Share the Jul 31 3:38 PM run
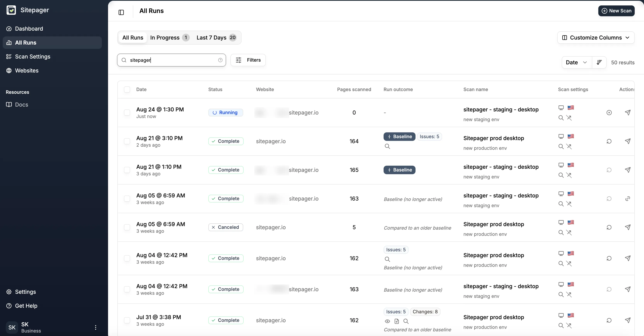Image resolution: width=644 pixels, height=336 pixels. pyautogui.click(x=628, y=320)
